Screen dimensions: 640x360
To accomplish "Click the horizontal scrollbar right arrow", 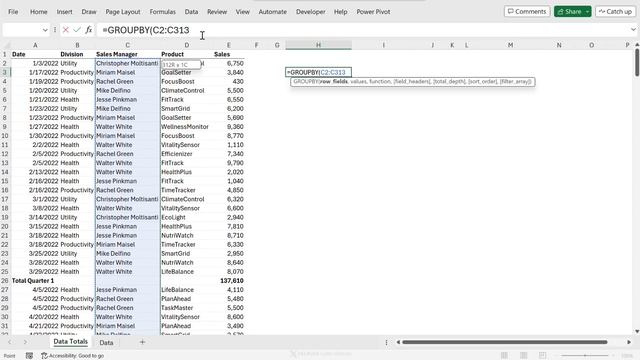I will (629, 342).
